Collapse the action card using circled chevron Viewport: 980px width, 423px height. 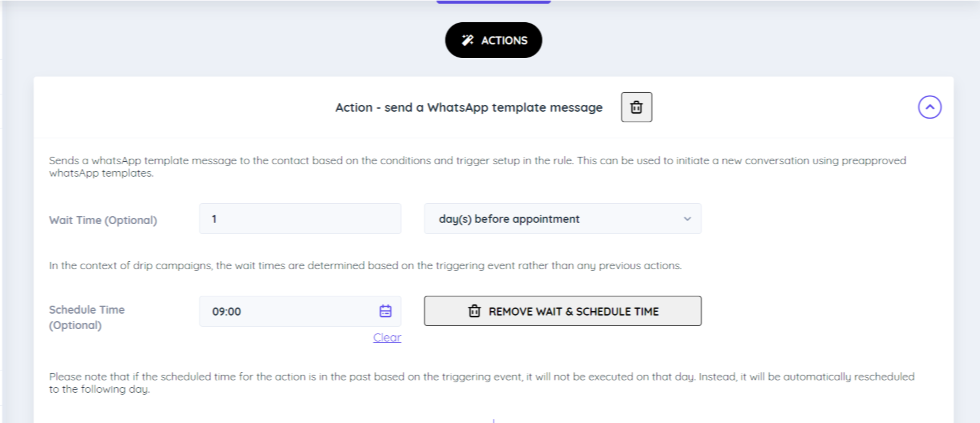tap(929, 107)
